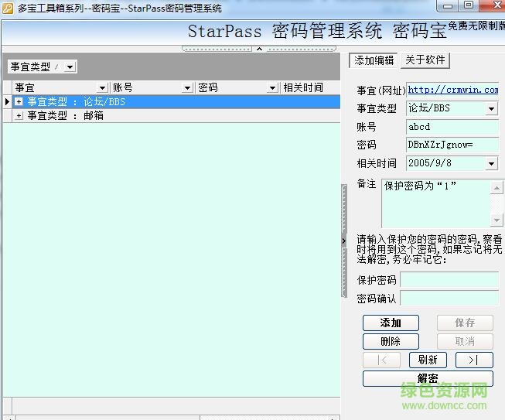The width and height of the screenshot is (505, 420).
Task: Close the StarPass window
Action: (493, 5)
